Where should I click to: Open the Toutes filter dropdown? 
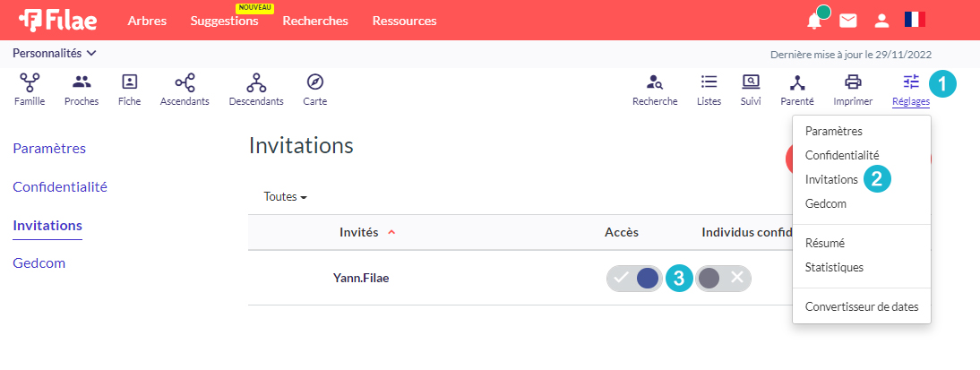[286, 197]
